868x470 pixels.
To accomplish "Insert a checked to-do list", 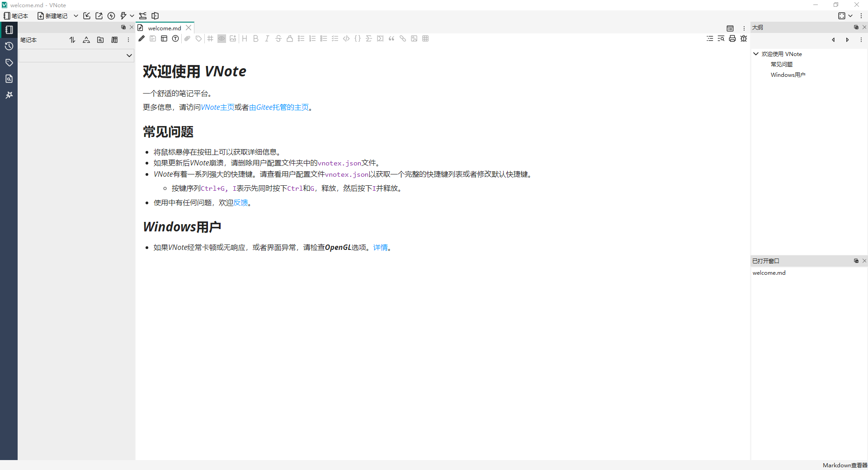I will [335, 39].
